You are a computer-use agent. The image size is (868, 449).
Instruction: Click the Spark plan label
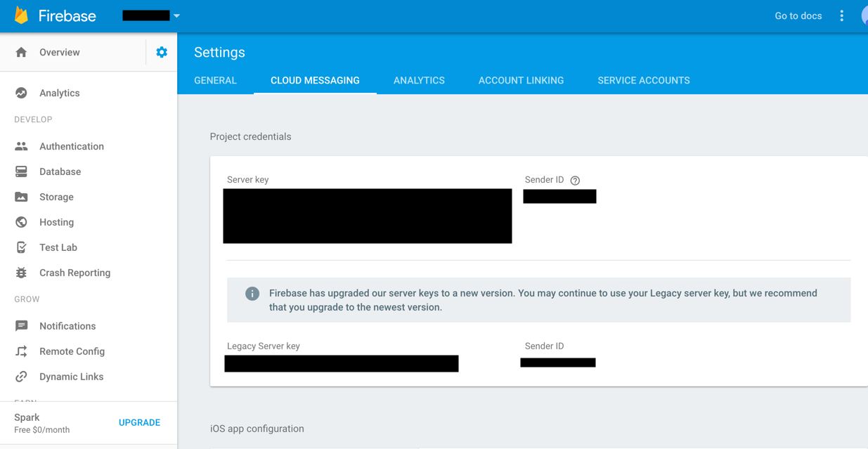27,417
